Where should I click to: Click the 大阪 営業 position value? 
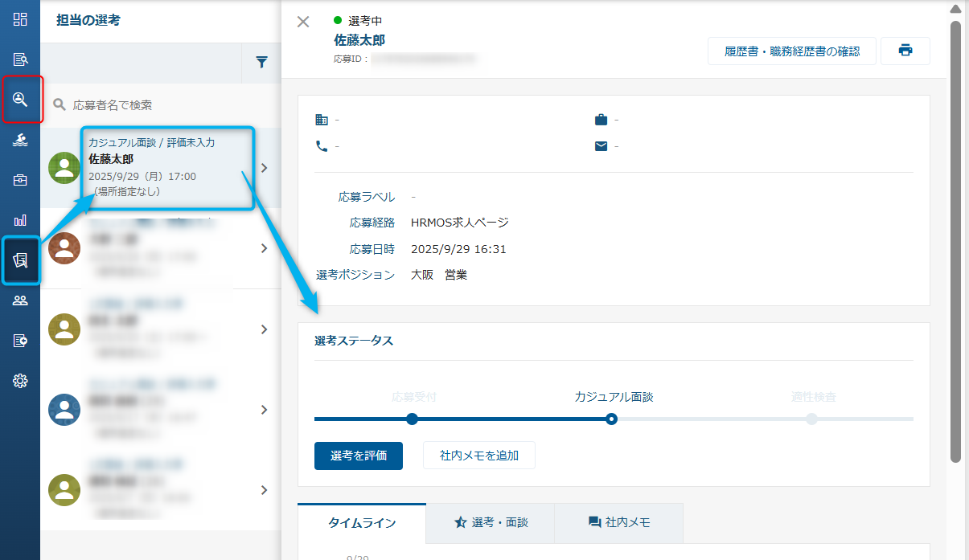coord(439,275)
